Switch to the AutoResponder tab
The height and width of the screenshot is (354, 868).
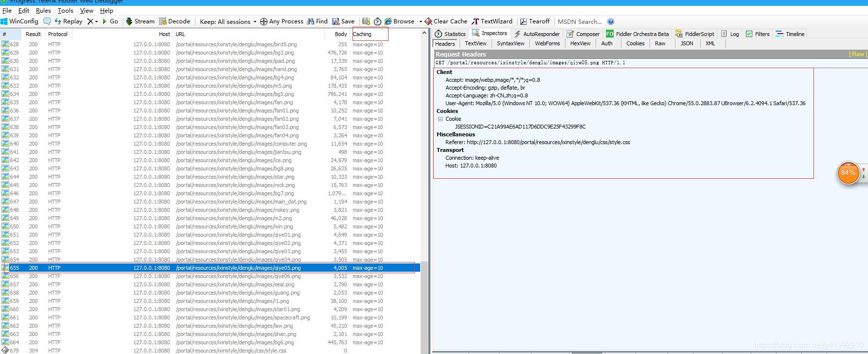(x=536, y=34)
